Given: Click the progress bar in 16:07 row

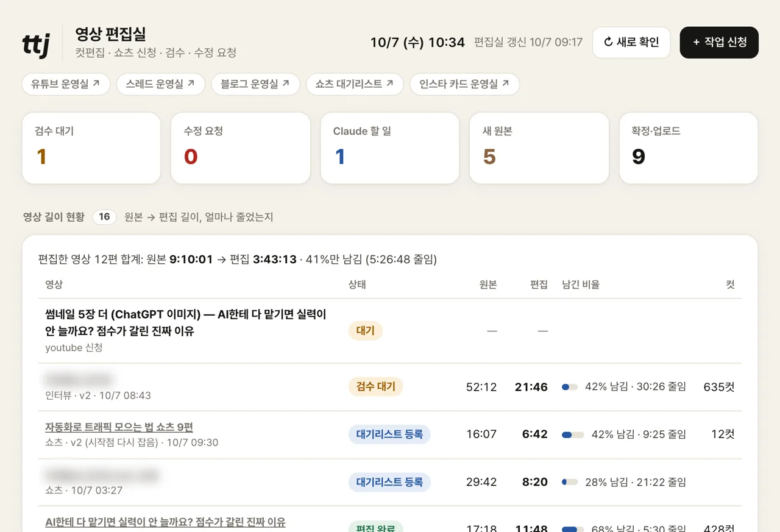Looking at the screenshot, I should (573, 434).
